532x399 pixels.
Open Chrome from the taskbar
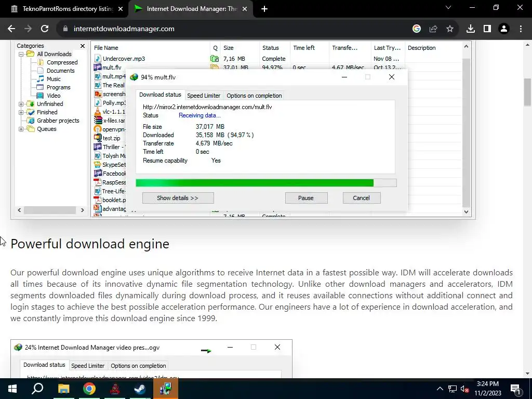click(x=89, y=389)
